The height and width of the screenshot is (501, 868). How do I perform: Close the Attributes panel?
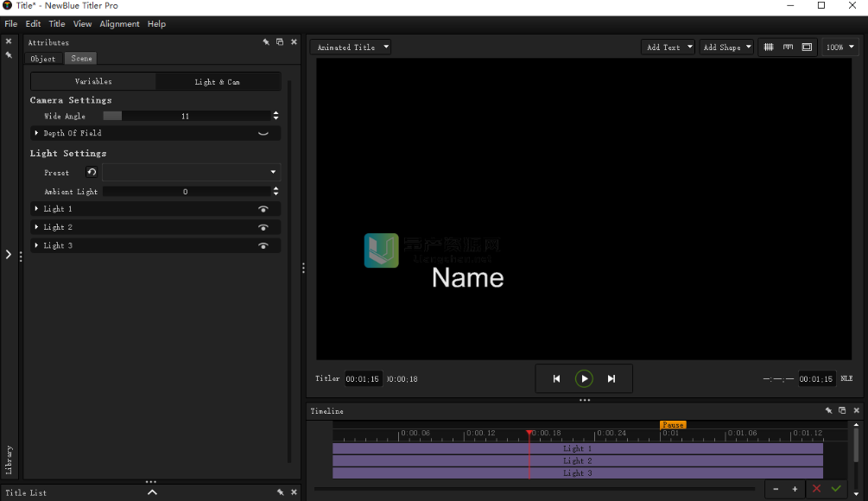(294, 42)
